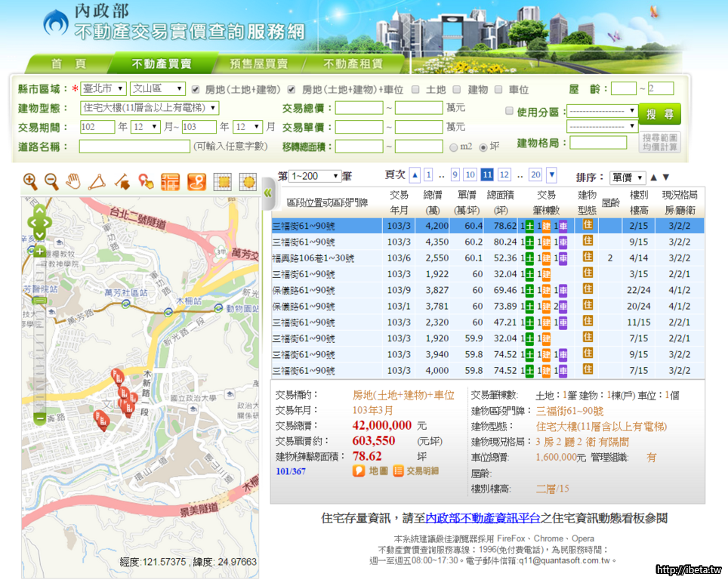Collapse map panel with double-arrow icon

coord(267,193)
